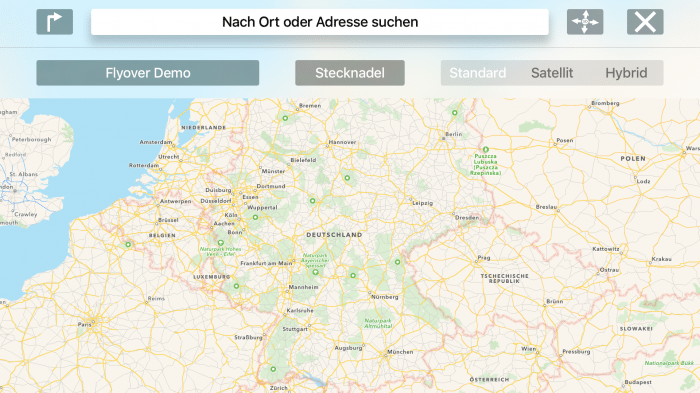Viewport: 700px width, 393px height.
Task: Tap the Pressburg city label
Action: [576, 352]
